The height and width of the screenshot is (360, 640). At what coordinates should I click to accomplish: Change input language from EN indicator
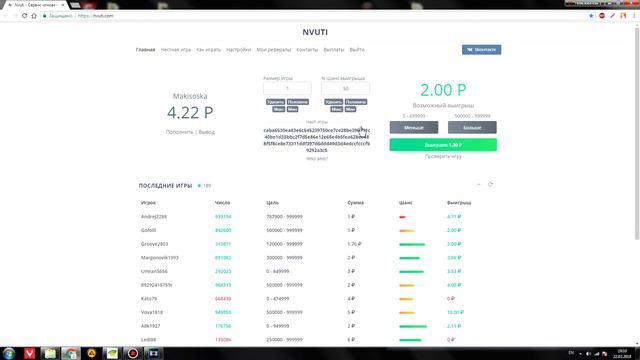click(571, 353)
